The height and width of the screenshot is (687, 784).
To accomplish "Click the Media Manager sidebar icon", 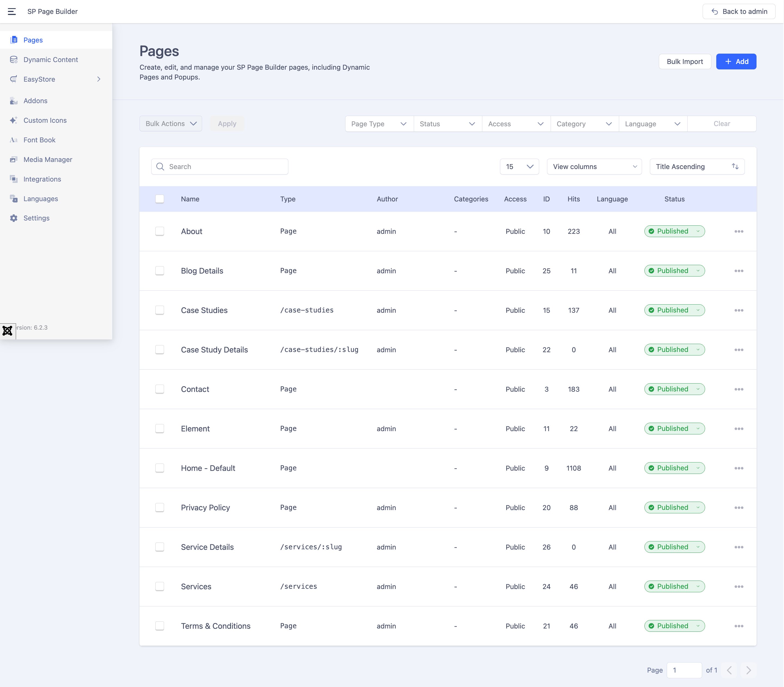I will pos(14,160).
